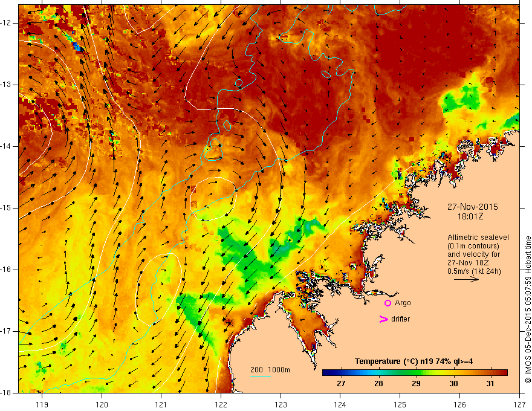Click the latitude axis label -17
The height and width of the screenshot is (411, 532).
click(x=6, y=331)
